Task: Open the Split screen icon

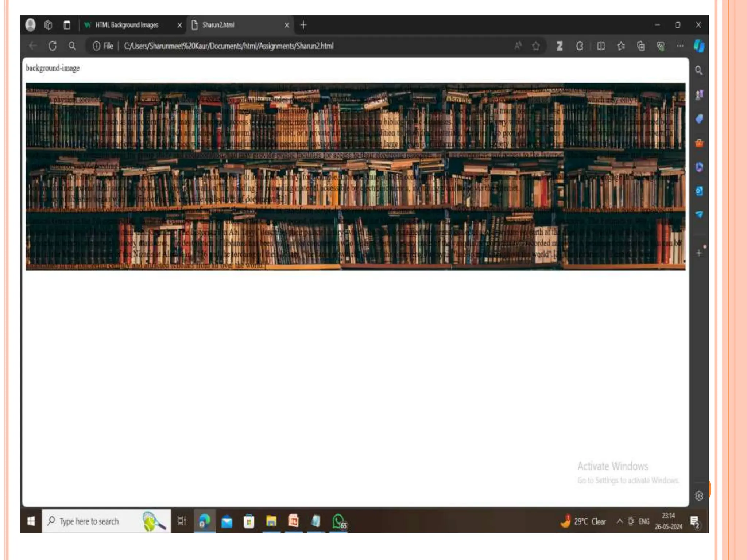Action: [x=601, y=46]
